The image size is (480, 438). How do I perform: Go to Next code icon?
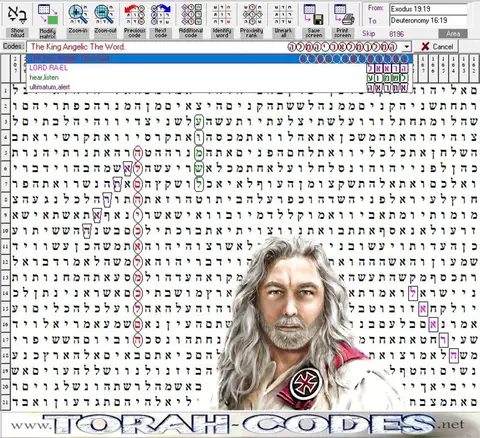[x=161, y=14]
